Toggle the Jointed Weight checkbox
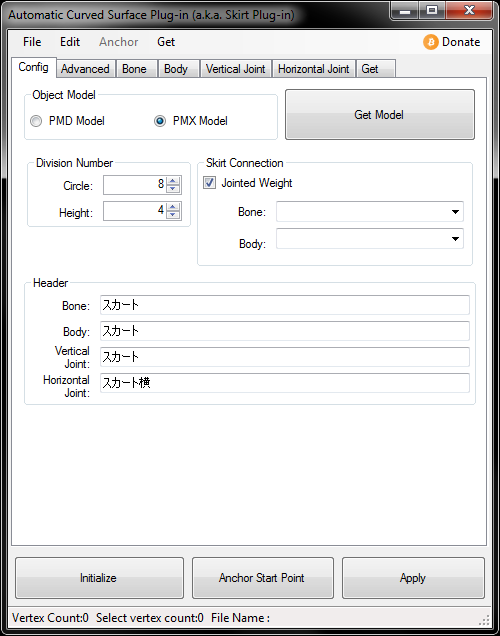This screenshot has height=636, width=500. (209, 183)
